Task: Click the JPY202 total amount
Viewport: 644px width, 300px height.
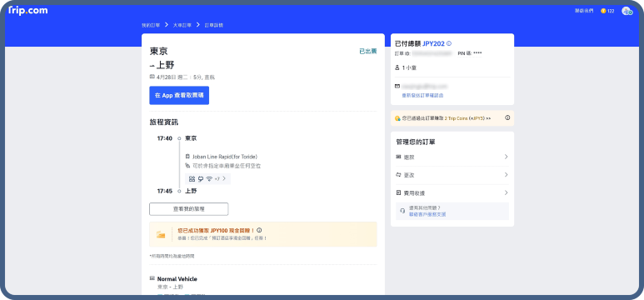Action: (x=433, y=43)
